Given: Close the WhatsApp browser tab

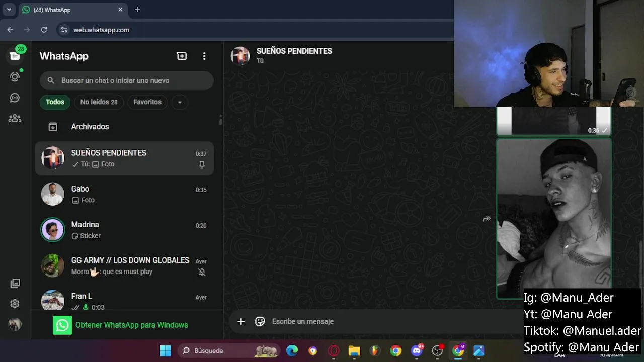Looking at the screenshot, I should [x=120, y=10].
